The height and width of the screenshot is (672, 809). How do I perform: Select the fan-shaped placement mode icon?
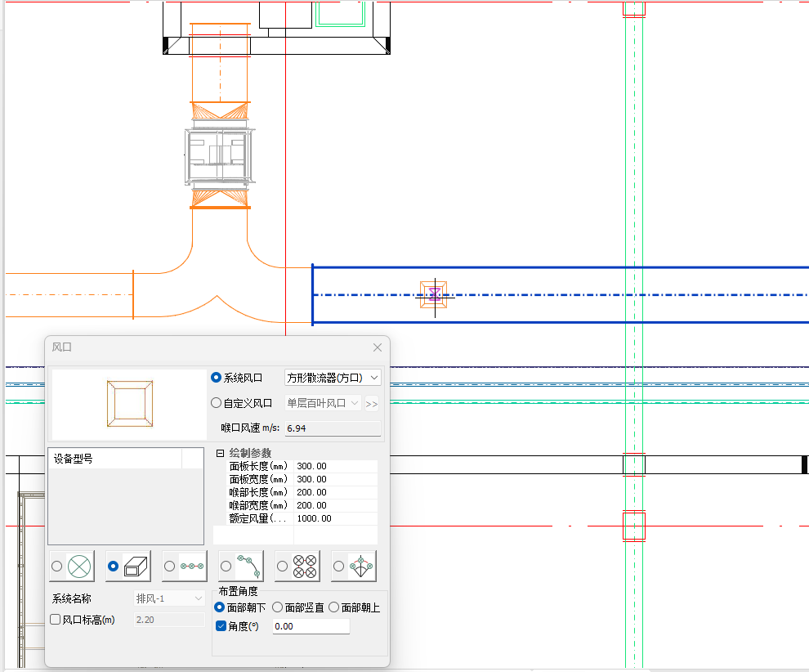coord(360,566)
